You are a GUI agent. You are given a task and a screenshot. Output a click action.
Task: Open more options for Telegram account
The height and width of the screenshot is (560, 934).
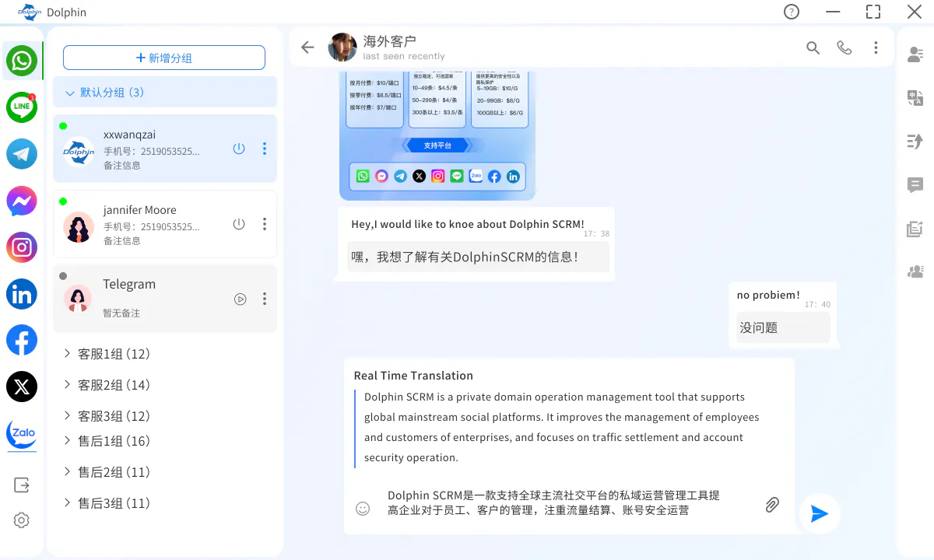(265, 299)
